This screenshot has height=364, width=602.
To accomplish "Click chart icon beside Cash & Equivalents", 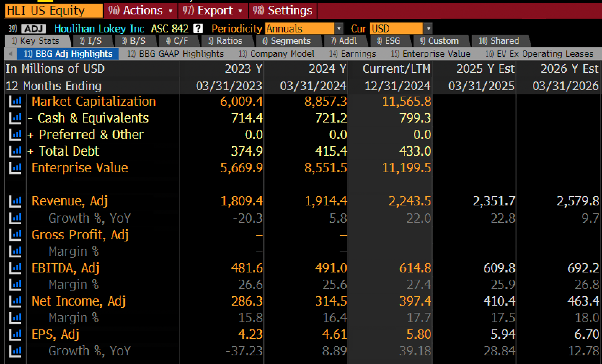I will (15, 118).
